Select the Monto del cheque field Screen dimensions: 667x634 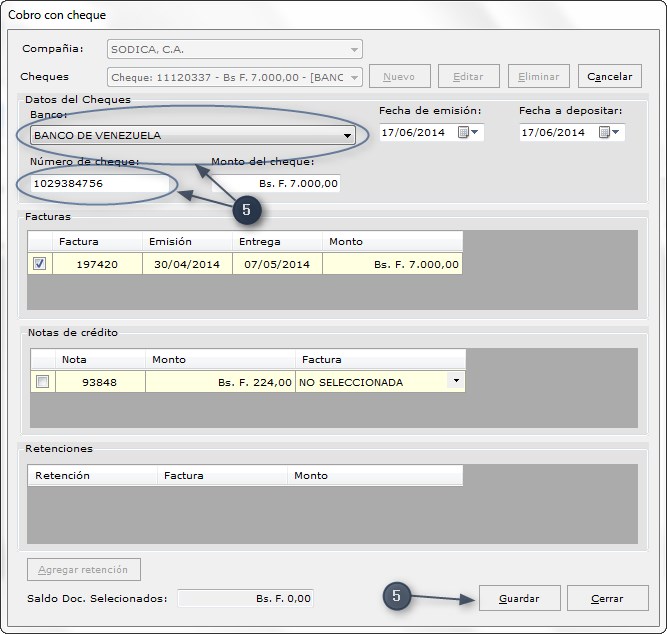pos(276,183)
